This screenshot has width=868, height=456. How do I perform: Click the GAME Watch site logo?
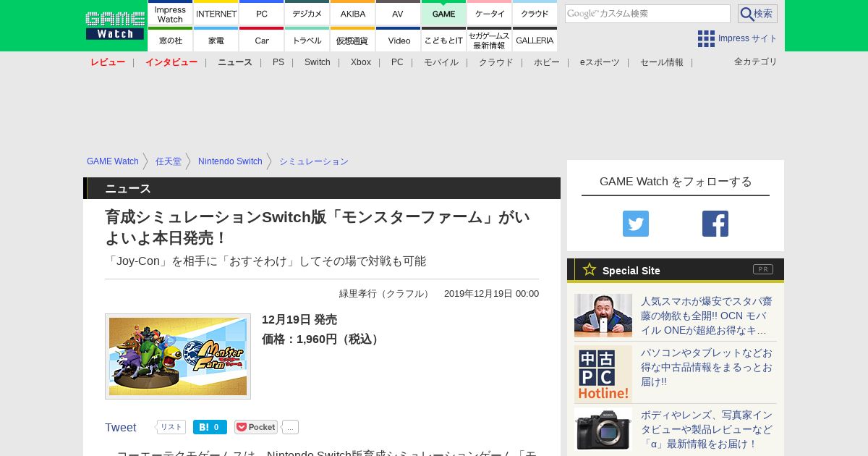pyautogui.click(x=114, y=25)
